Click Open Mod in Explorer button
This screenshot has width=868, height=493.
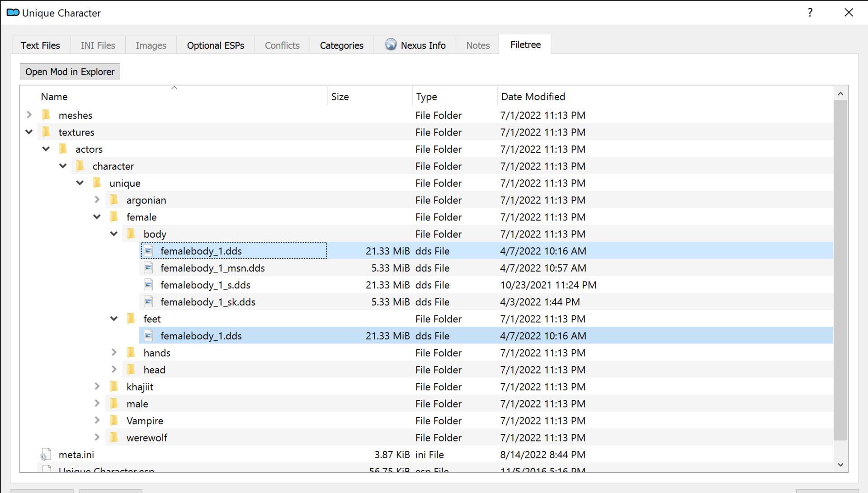70,72
